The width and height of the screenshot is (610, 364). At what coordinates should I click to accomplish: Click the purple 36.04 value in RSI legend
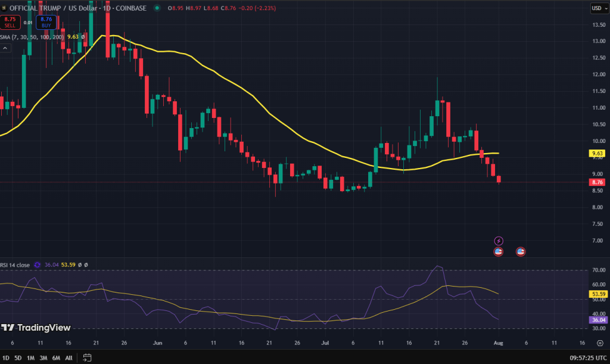[52, 265]
